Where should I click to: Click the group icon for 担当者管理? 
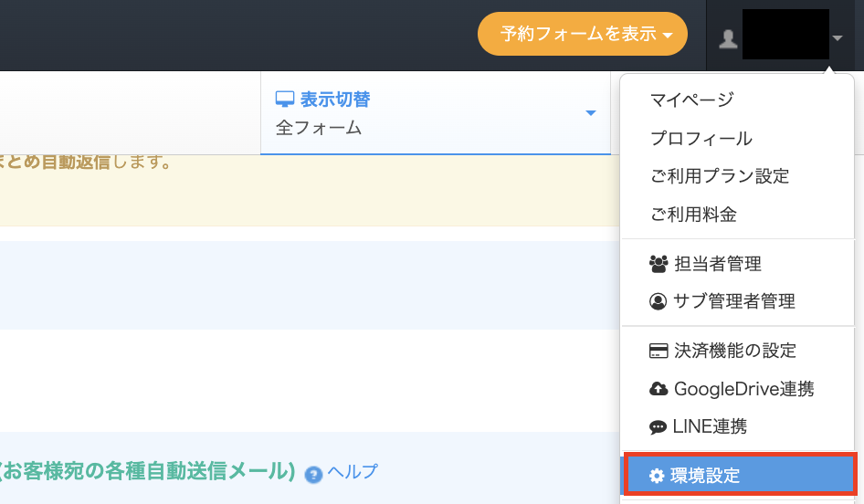658,264
